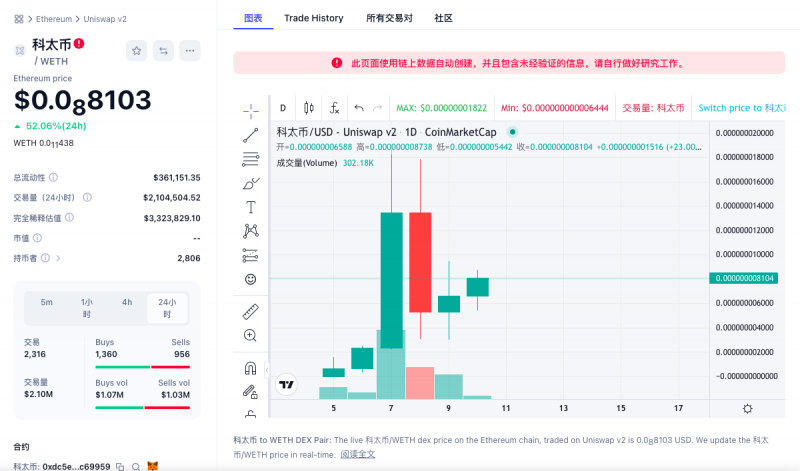Image resolution: width=800 pixels, height=471 pixels.
Task: Collapse the drawing toolbar side arrow
Action: tap(267, 370)
